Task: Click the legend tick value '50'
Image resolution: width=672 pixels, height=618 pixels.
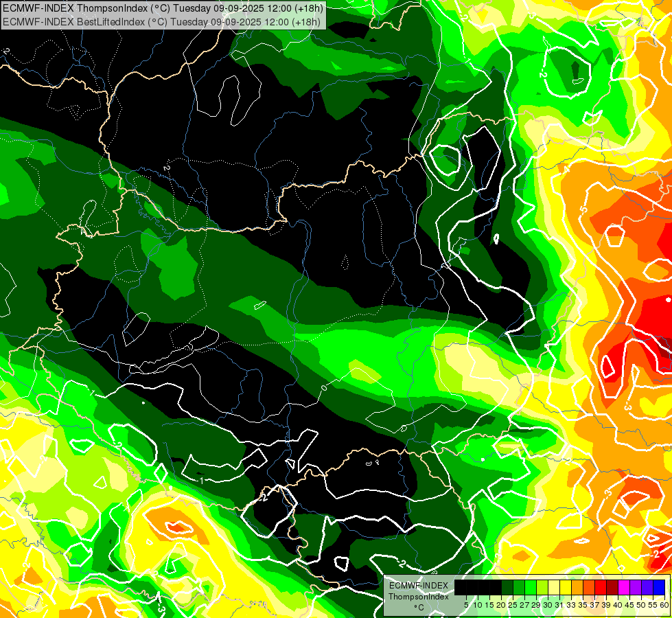Action: pos(642,605)
